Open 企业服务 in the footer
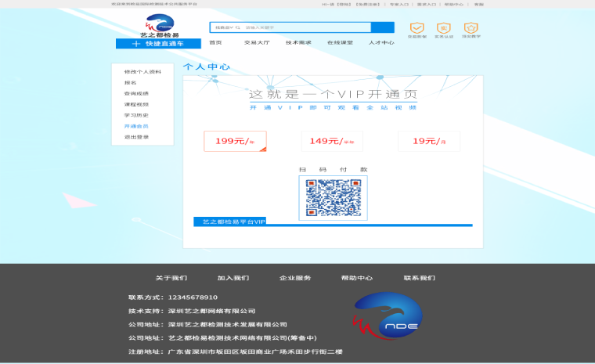 coord(295,278)
